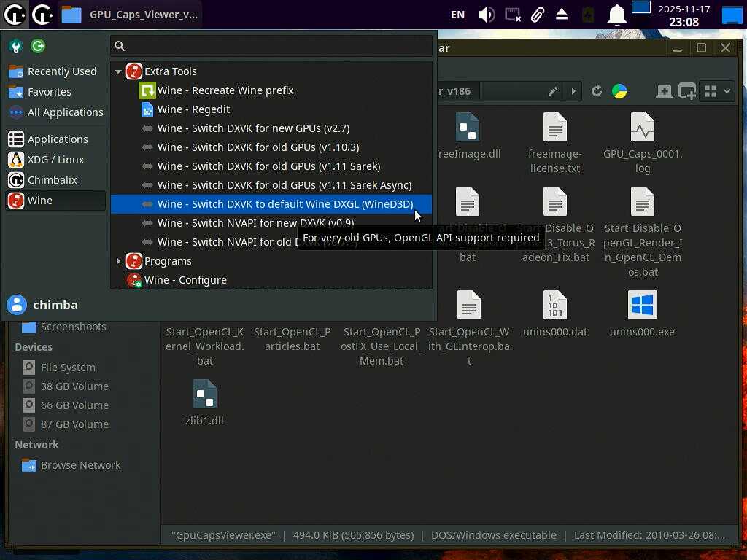Click the eject removable media icon

pyautogui.click(x=562, y=15)
